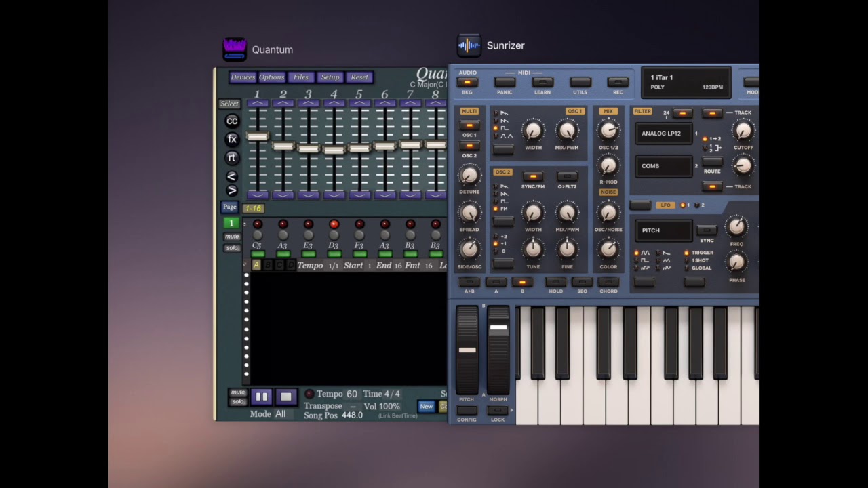Toggle the BKG audio button in Sunrizer
The width and height of the screenshot is (868, 488).
(467, 83)
